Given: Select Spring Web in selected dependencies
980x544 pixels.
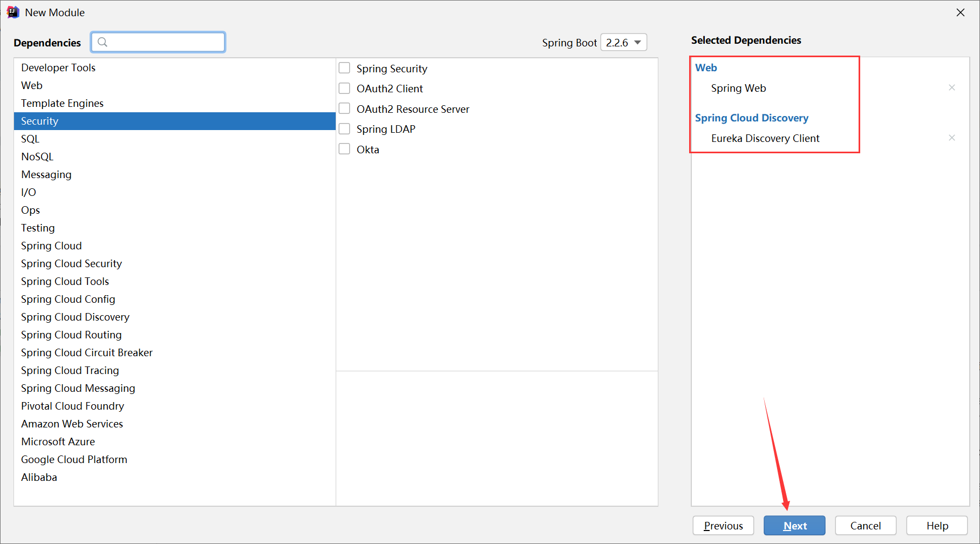Looking at the screenshot, I should pyautogui.click(x=738, y=88).
